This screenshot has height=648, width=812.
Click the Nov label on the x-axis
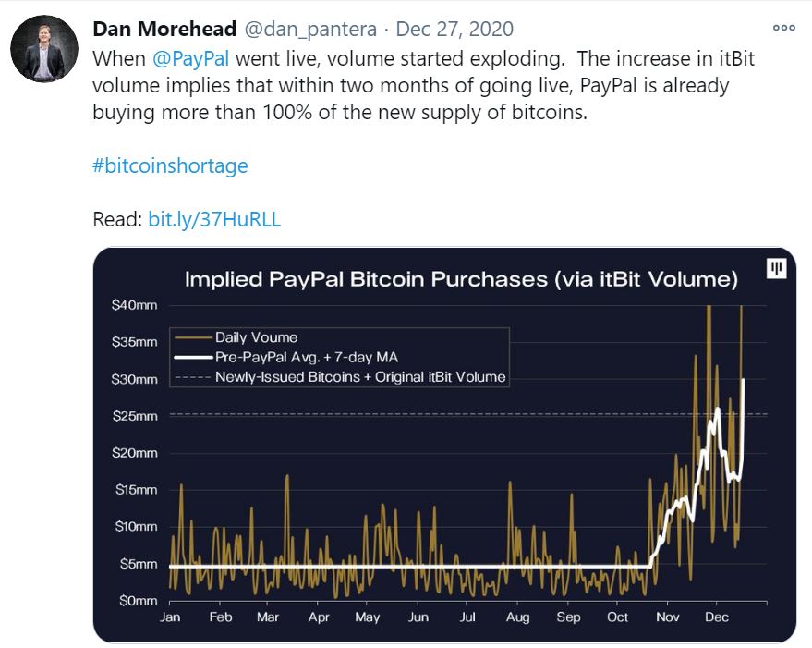coord(666,617)
